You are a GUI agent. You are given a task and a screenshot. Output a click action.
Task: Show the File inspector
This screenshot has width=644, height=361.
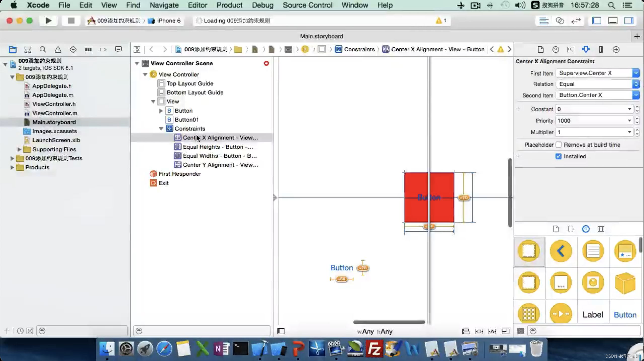(x=541, y=49)
